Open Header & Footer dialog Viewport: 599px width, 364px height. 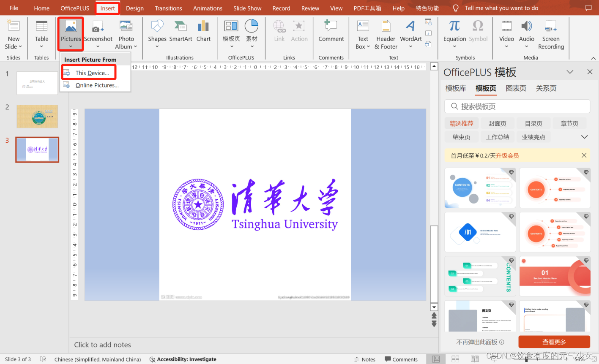coord(386,35)
